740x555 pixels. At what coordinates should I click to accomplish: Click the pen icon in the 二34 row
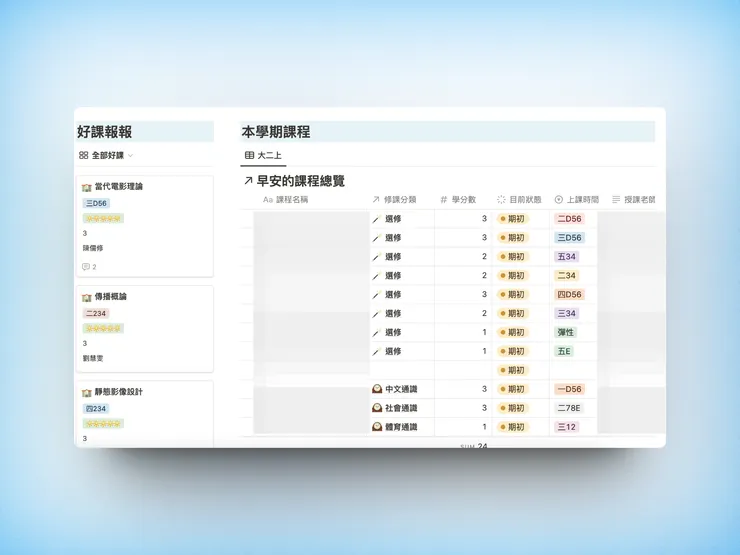pyautogui.click(x=377, y=276)
